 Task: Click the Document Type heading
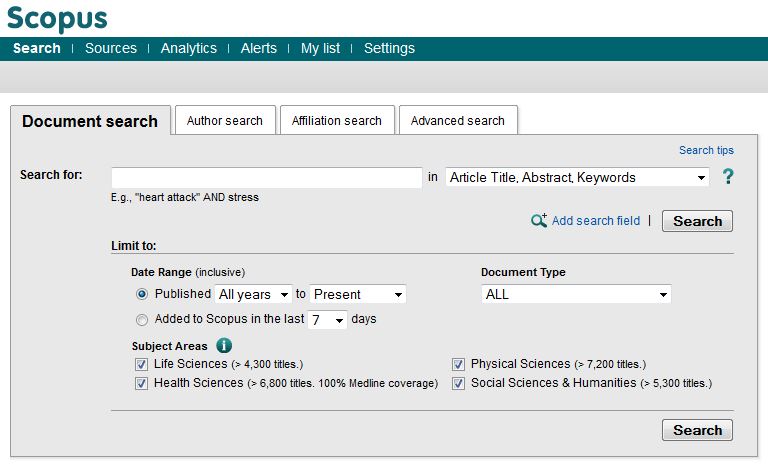(x=523, y=272)
